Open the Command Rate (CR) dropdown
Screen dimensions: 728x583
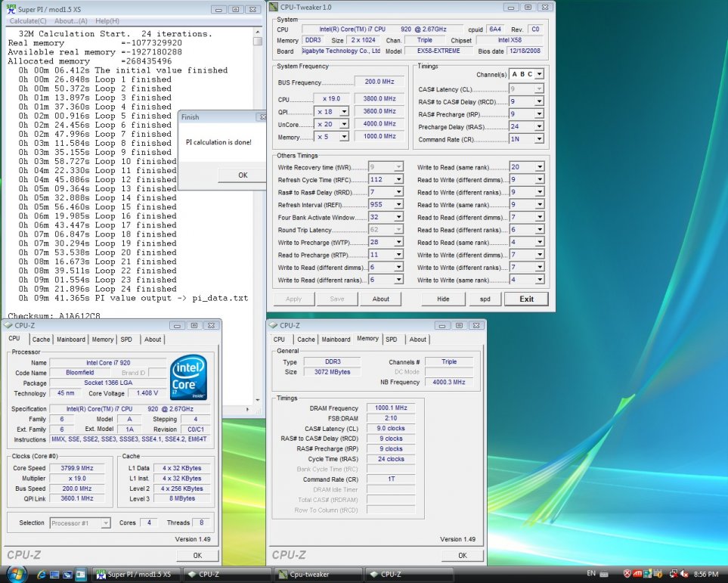click(x=539, y=139)
